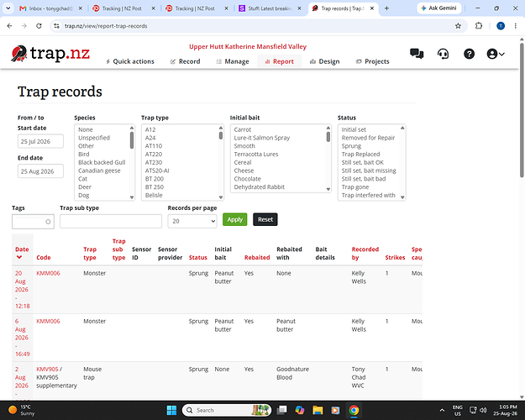The image size is (525, 420).
Task: Open the help question mark icon
Action: point(469,54)
